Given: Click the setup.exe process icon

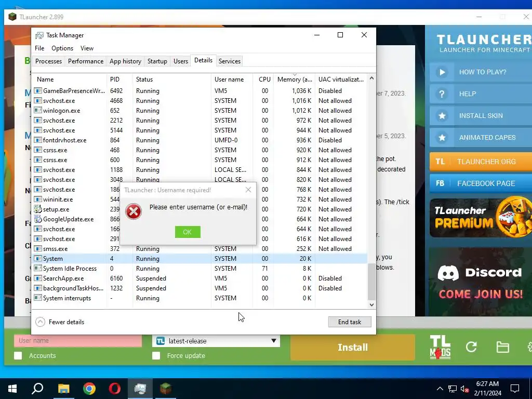Looking at the screenshot, I should tap(37, 209).
